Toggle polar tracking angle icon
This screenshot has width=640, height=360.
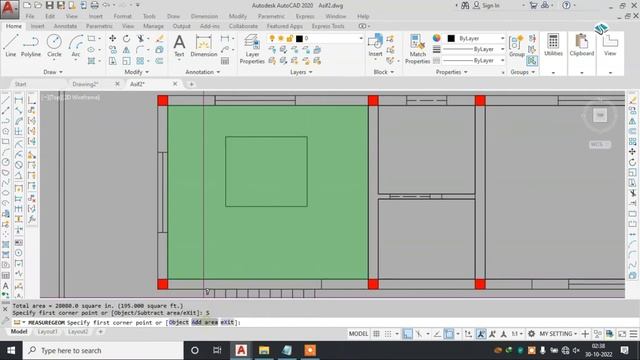pyautogui.click(x=437, y=334)
